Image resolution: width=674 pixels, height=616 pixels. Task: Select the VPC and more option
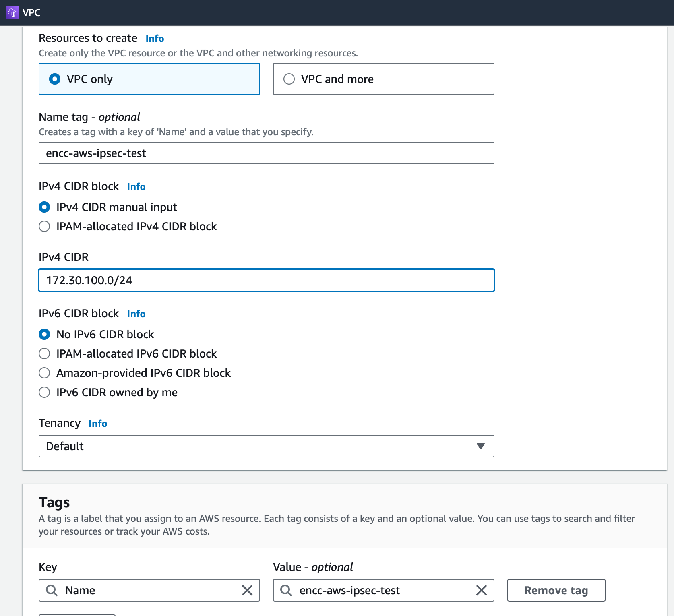click(x=383, y=79)
